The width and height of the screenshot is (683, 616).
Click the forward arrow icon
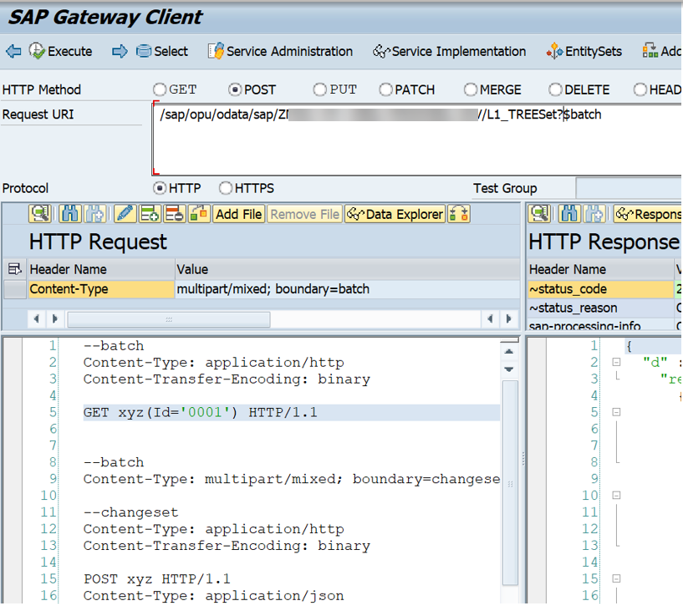click(120, 52)
